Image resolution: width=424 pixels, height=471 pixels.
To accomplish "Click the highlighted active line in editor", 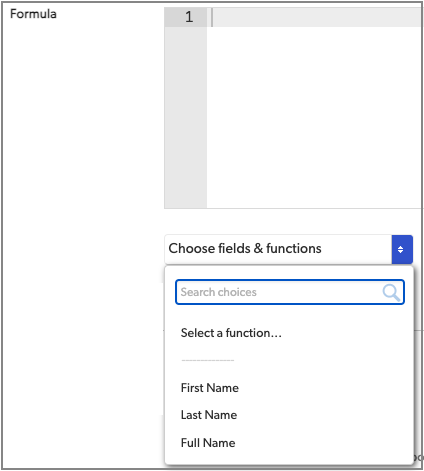I will [x=317, y=17].
